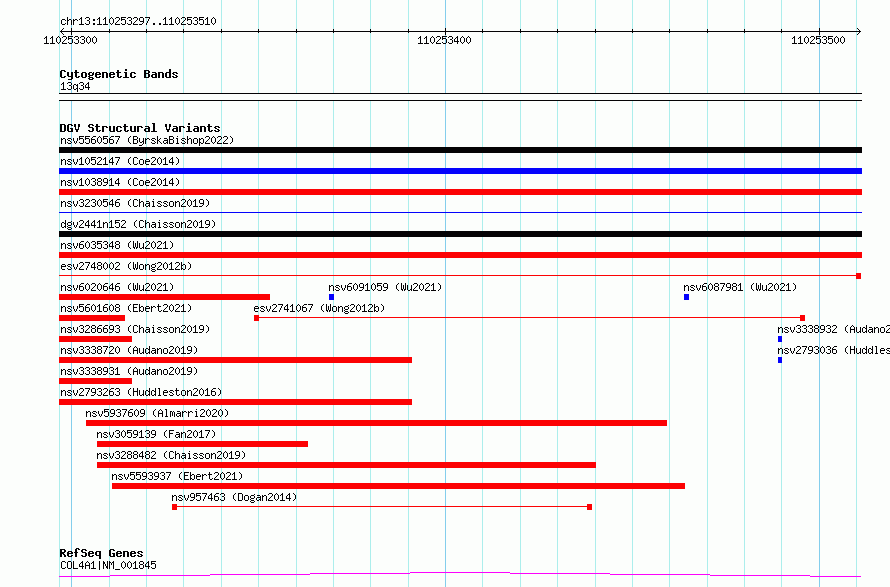Viewport: 890px width, 587px height.
Task: Open nsv6087981 (Wu2021) variant label
Action: coord(740,287)
